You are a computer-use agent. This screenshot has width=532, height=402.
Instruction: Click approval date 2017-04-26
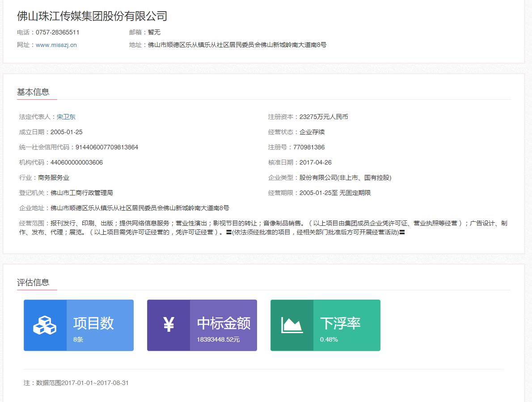(315, 162)
